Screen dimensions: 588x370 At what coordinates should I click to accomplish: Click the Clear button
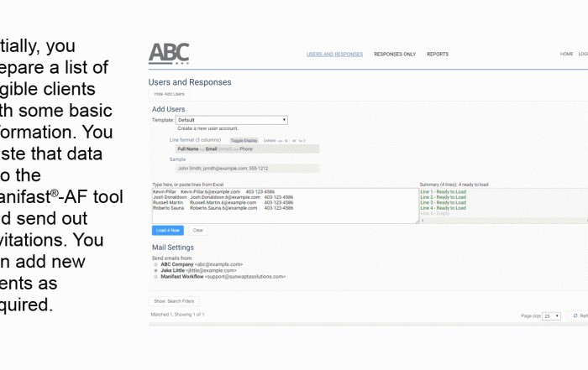pos(197,230)
